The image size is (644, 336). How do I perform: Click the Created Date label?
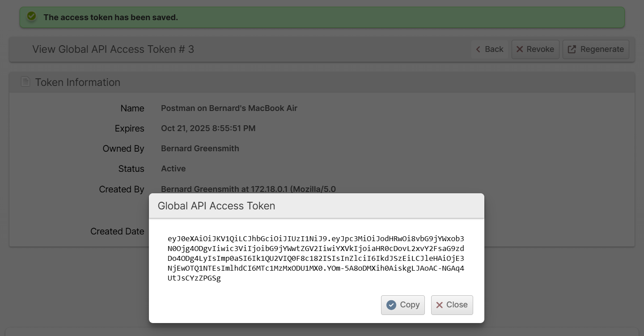[117, 231]
